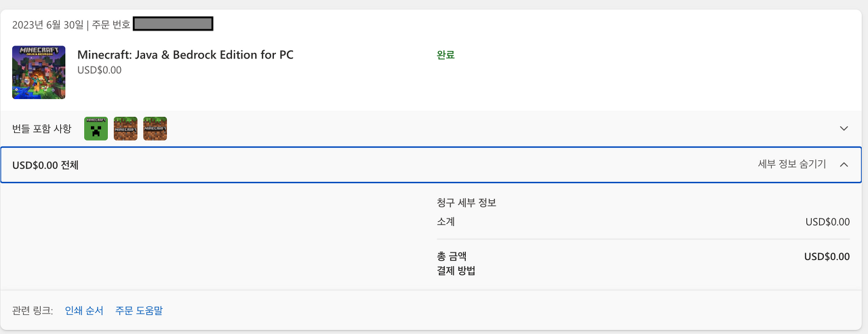The height and width of the screenshot is (334, 868).
Task: Click the bold 총 금액 total amount
Action: (x=827, y=257)
